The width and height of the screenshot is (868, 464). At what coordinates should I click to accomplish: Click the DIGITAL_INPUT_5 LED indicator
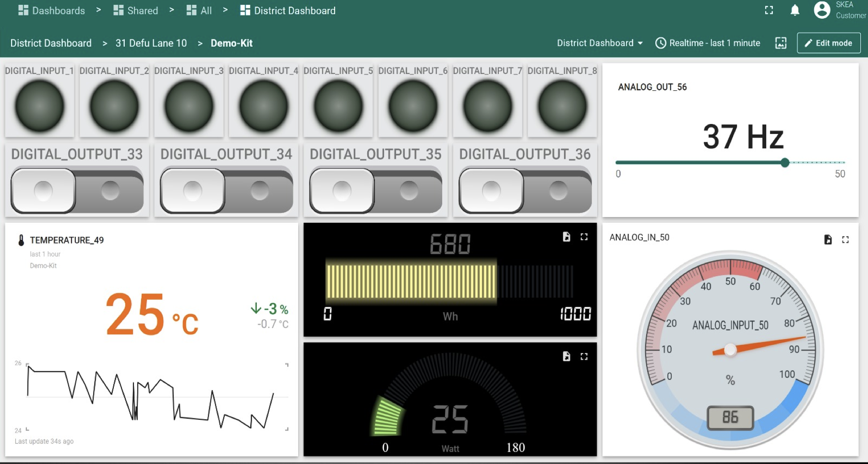(338, 106)
